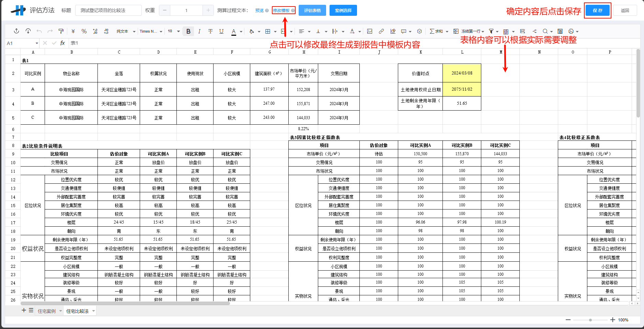Open the font size 10 dropdown
Image resolution: width=644 pixels, height=329 pixels.
172,31
